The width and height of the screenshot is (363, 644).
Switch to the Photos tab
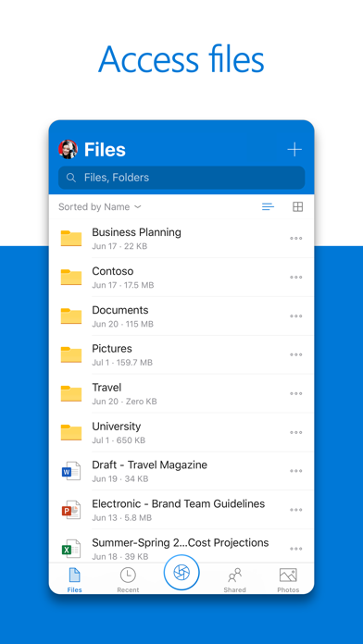pyautogui.click(x=288, y=580)
